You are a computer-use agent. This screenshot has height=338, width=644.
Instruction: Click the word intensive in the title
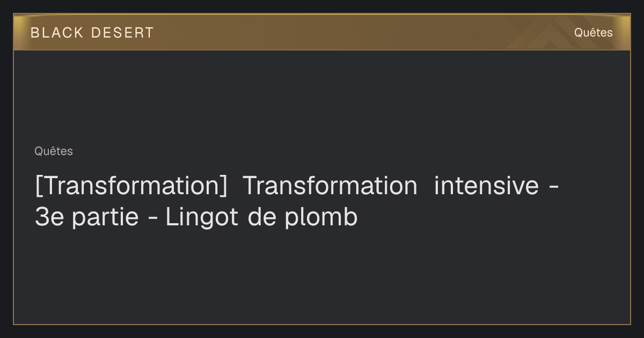click(486, 186)
